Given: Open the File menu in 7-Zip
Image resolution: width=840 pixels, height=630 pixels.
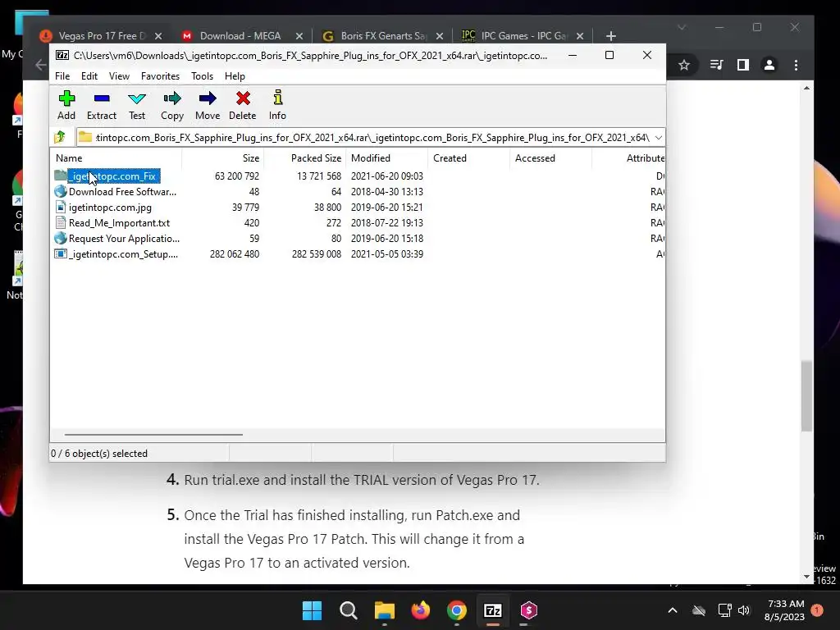Looking at the screenshot, I should click(62, 76).
